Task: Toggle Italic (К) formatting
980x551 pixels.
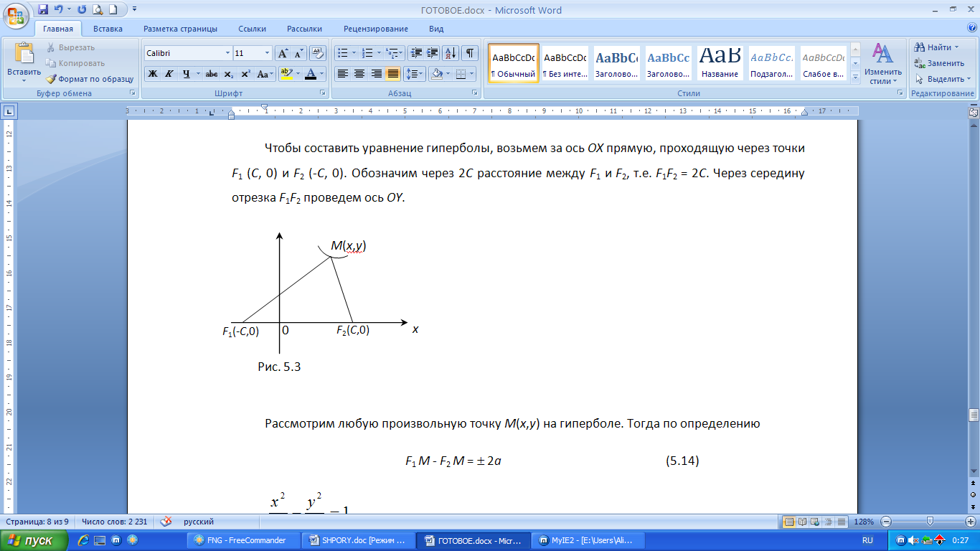Action: pyautogui.click(x=169, y=73)
